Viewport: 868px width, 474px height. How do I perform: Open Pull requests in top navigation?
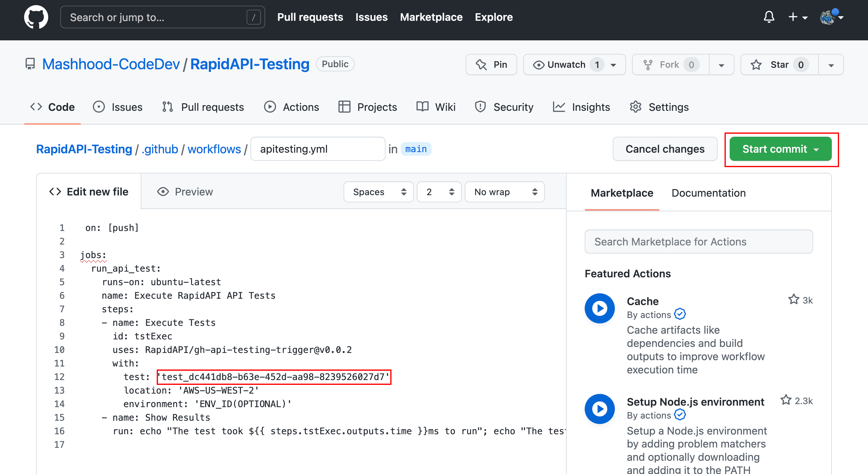pyautogui.click(x=310, y=17)
